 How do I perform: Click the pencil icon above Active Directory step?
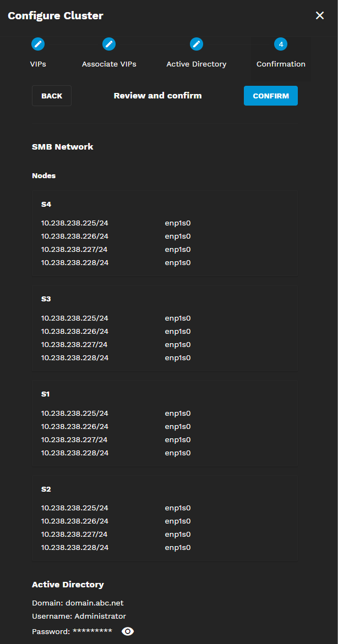coord(197,44)
